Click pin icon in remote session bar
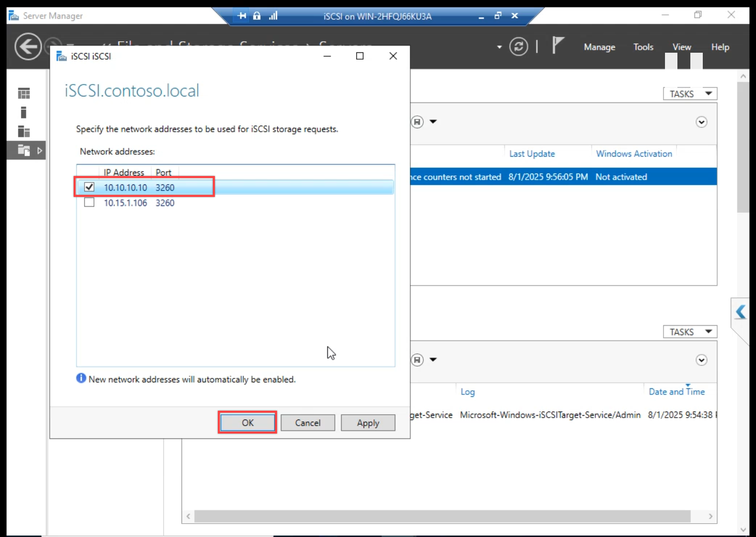 pyautogui.click(x=242, y=16)
